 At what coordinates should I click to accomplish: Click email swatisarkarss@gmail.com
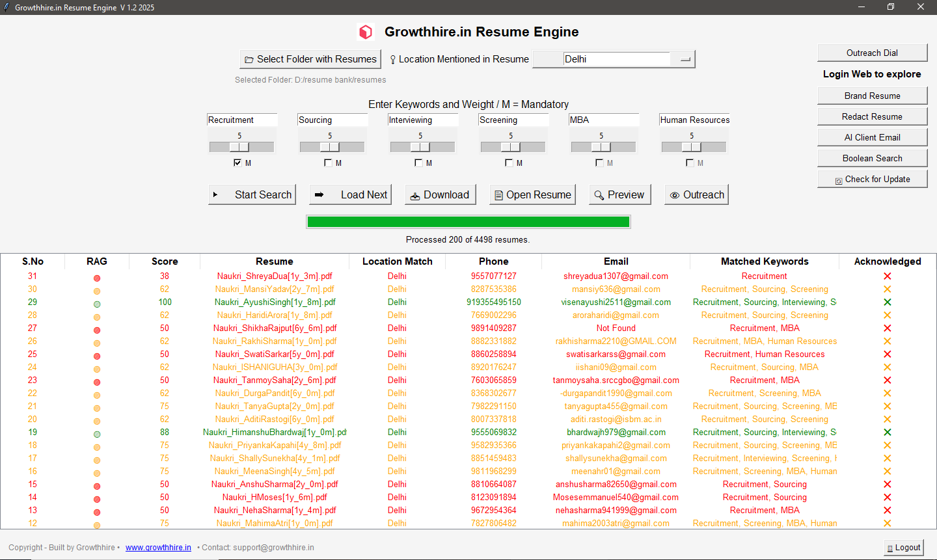[x=616, y=354]
